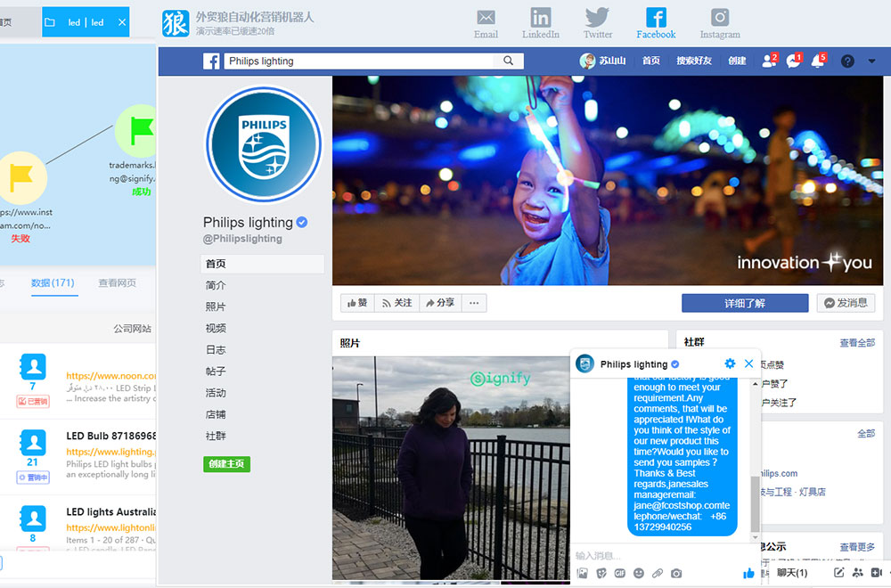Screen dimensions: 891x588
Task: Select the 查看网页 tab
Action: pyautogui.click(x=117, y=283)
